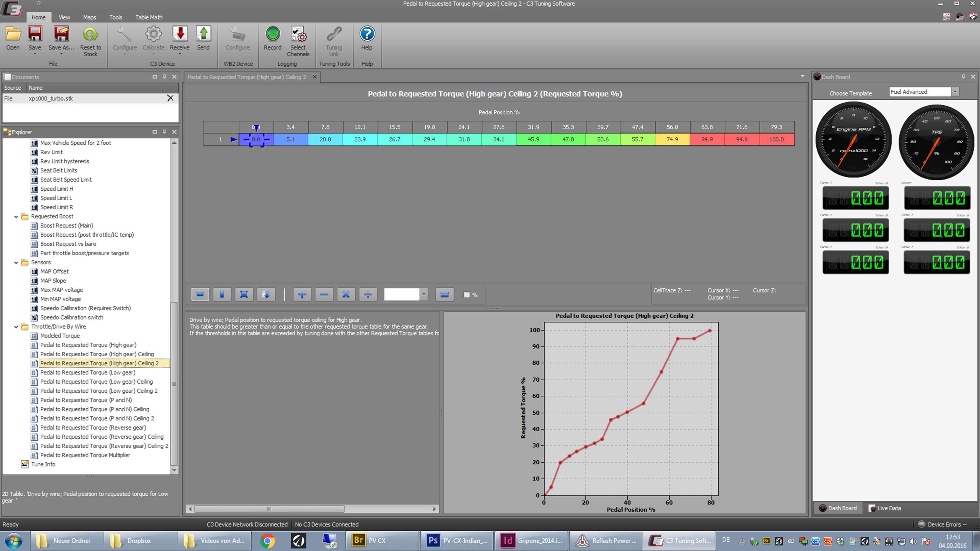
Task: Select the plus (add value) table icon
Action: (x=302, y=294)
